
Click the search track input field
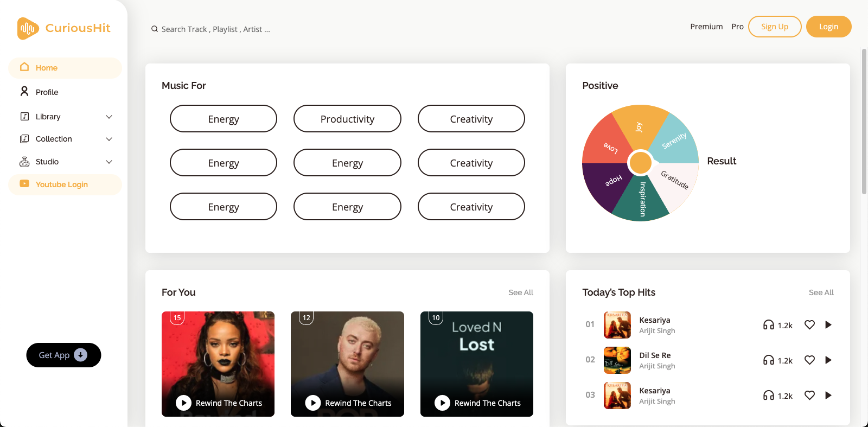(x=228, y=29)
